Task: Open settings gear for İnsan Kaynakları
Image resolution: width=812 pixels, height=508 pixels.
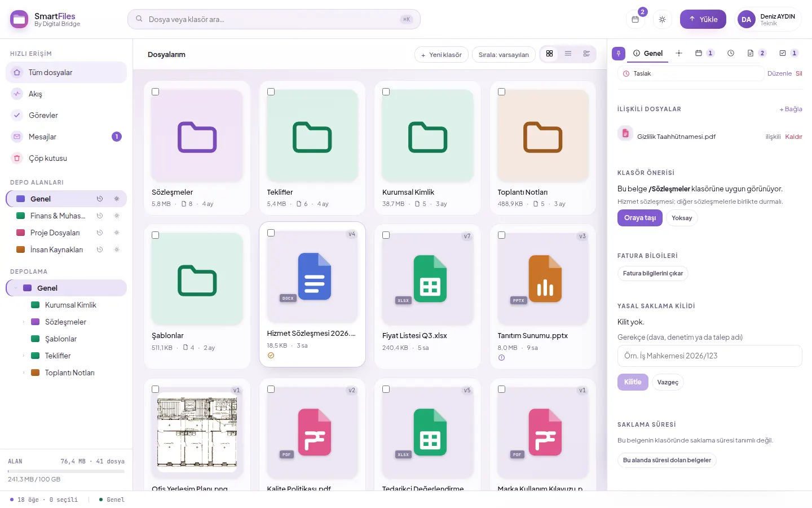Action: (117, 249)
